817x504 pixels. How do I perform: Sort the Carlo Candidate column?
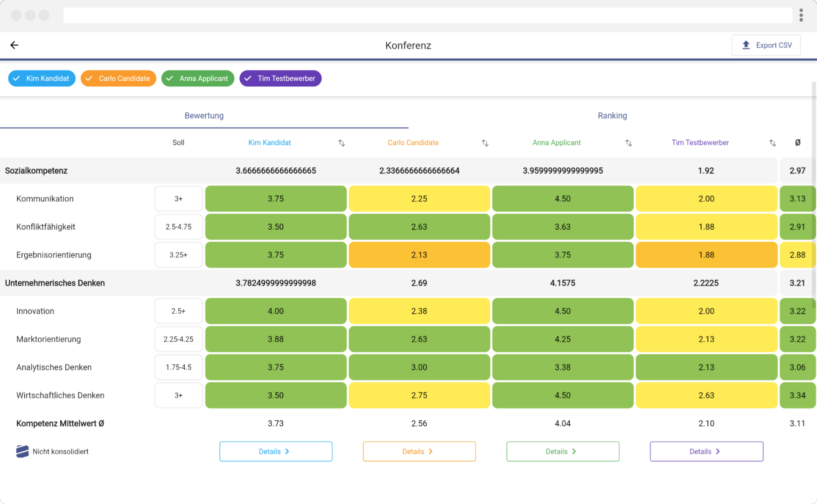coord(485,143)
